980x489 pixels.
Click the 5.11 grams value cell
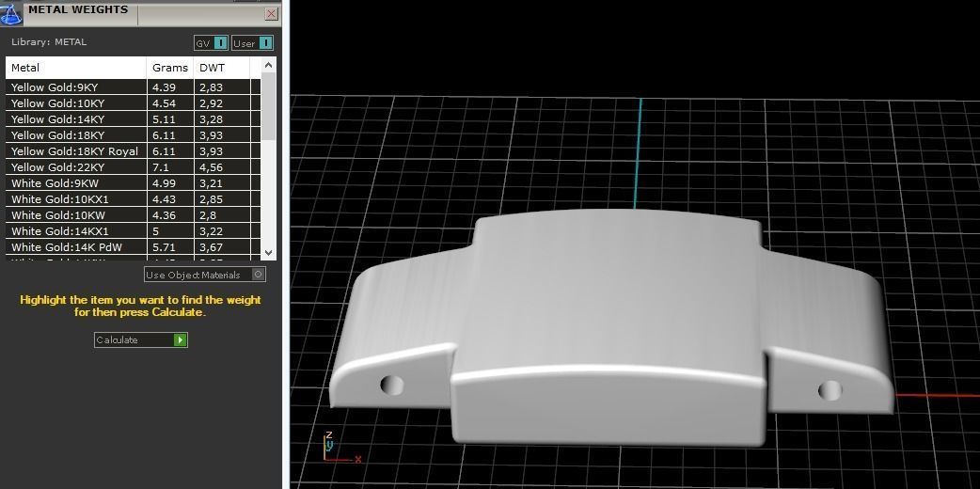tap(170, 119)
